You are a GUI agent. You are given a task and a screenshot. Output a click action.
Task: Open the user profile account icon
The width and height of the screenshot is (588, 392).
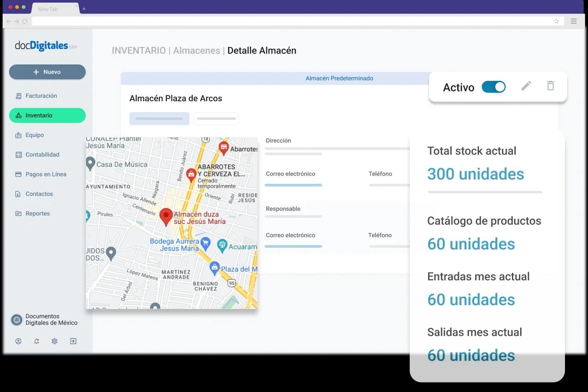(x=18, y=341)
